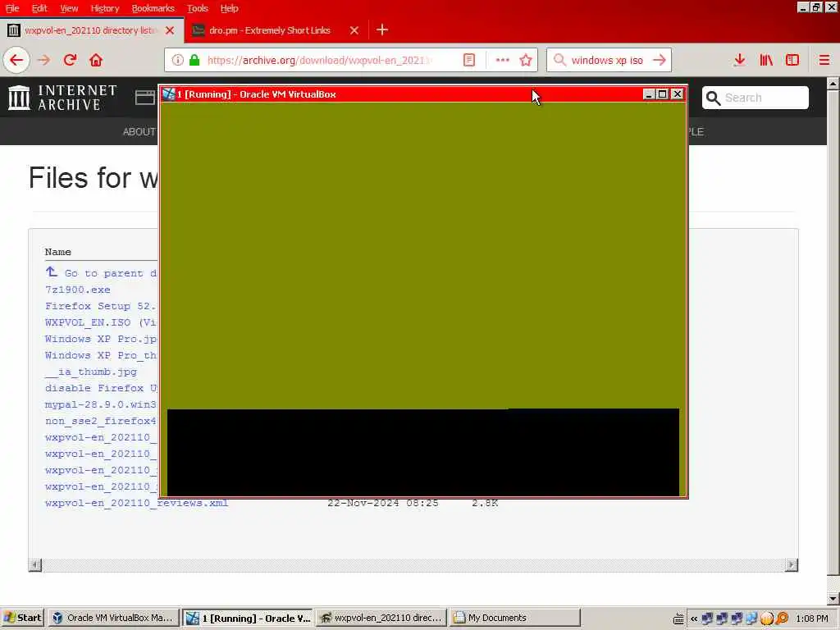840x630 pixels.
Task: Bookmark this page with star icon
Action: point(526,60)
